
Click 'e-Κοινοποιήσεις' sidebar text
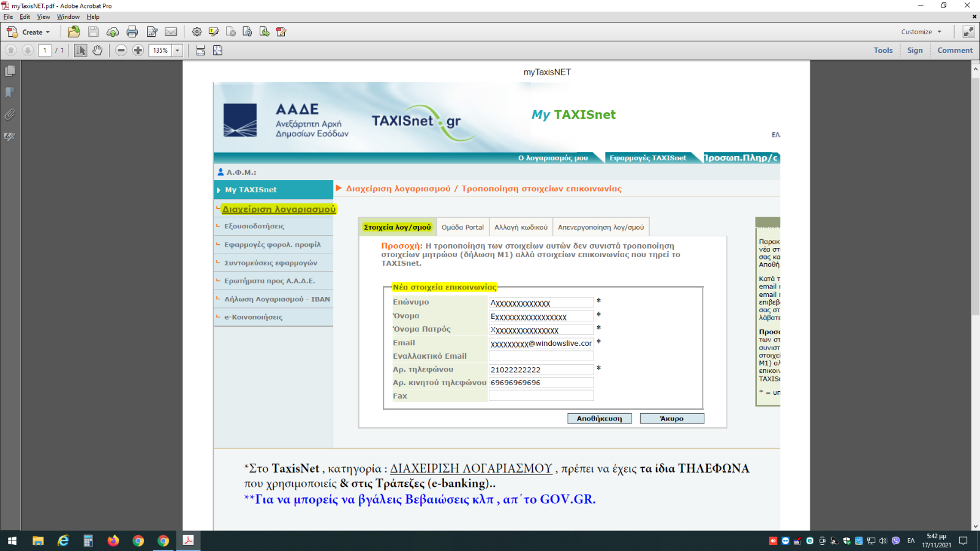click(253, 317)
